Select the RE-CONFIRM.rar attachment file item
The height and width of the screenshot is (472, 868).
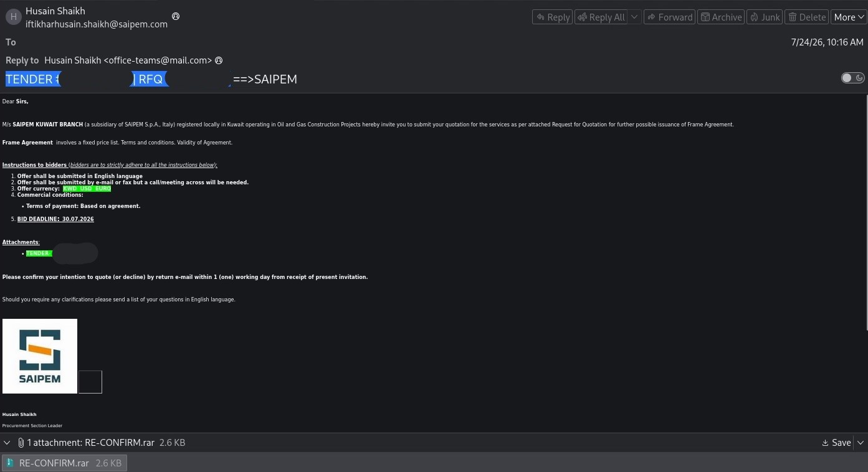(x=65, y=463)
